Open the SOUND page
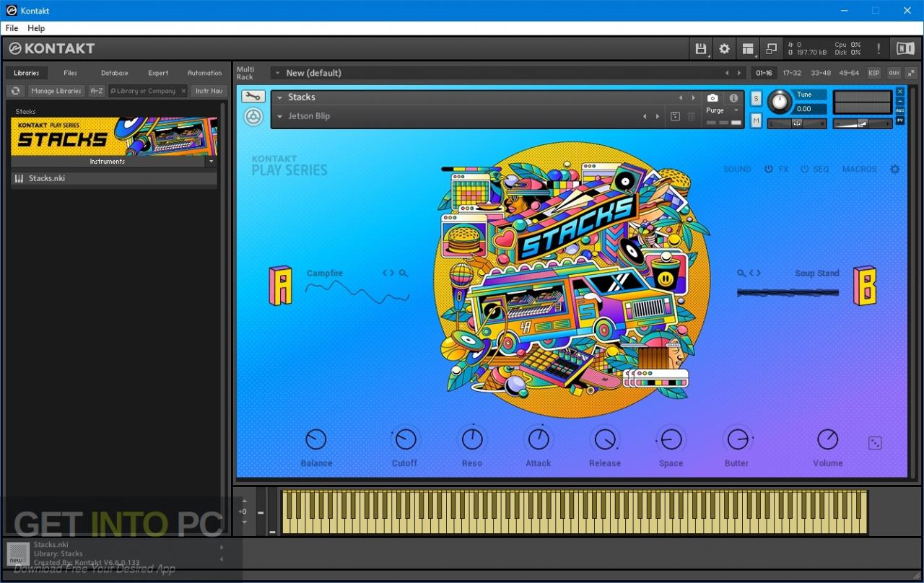The height and width of the screenshot is (583, 924). point(737,169)
